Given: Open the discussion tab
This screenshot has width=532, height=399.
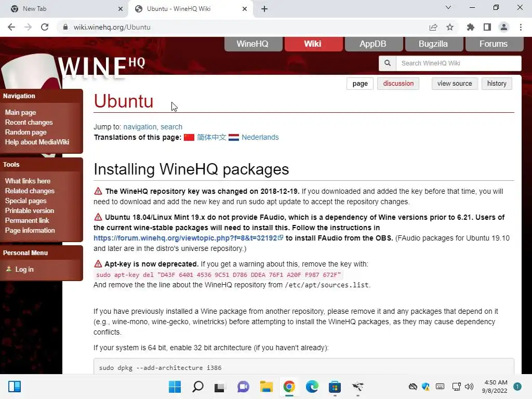Looking at the screenshot, I should [x=398, y=84].
